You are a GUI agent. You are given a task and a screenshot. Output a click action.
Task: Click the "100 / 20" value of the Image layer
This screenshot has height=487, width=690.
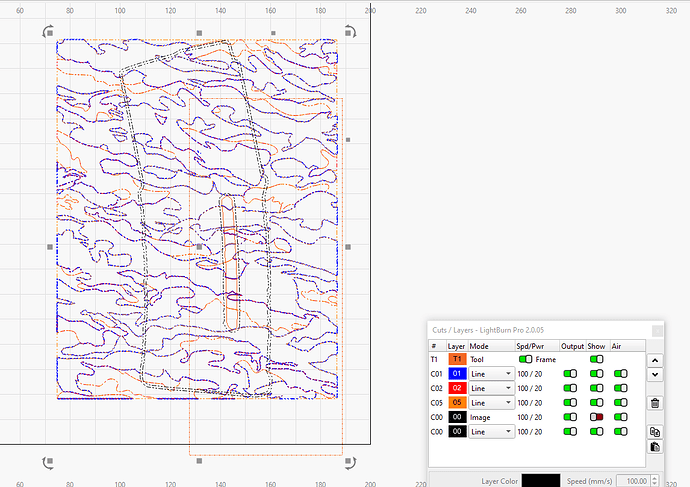point(530,417)
